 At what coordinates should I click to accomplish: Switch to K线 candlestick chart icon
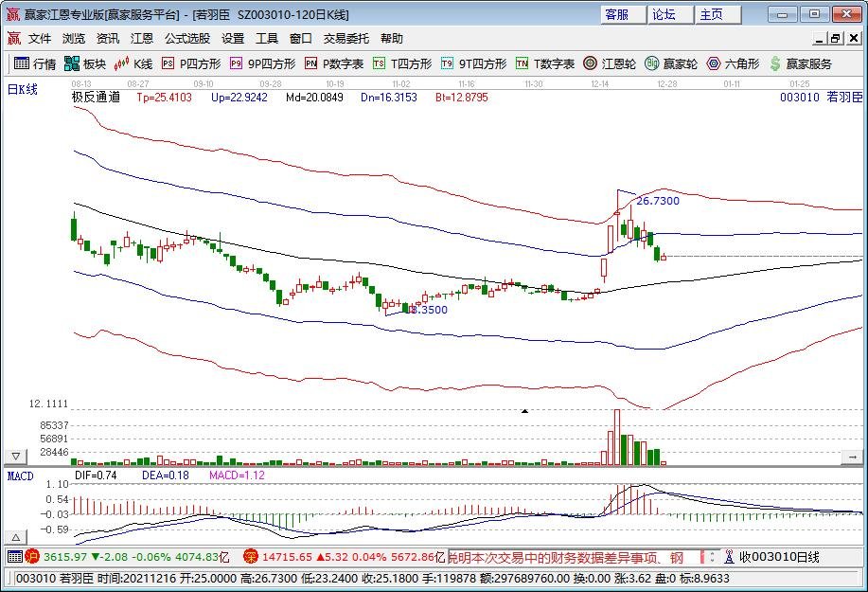[133, 63]
